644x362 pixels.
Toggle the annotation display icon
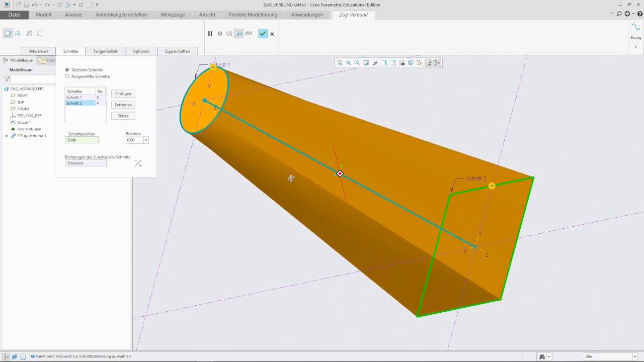pos(429,63)
